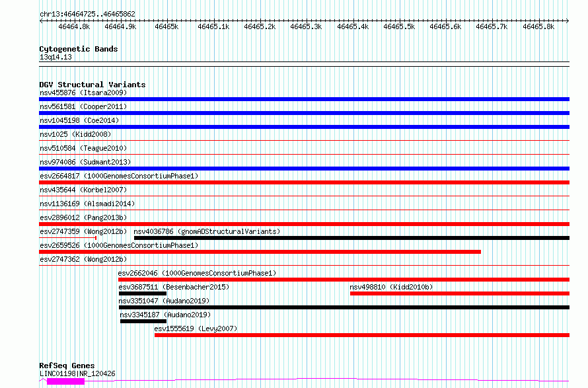The width and height of the screenshot is (588, 388).
Task: Select the nsv561581 (Cooper2011) blue bar
Action: [x=304, y=113]
